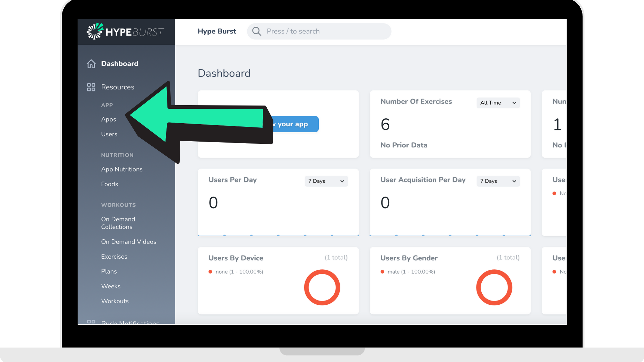Go to Users in the sidebar
This screenshot has height=362, width=644.
click(109, 134)
